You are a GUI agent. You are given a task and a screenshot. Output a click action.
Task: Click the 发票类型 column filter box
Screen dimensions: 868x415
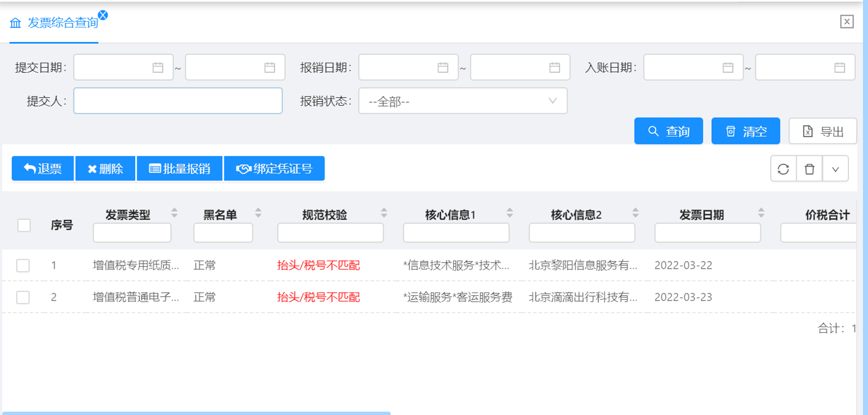(x=132, y=233)
